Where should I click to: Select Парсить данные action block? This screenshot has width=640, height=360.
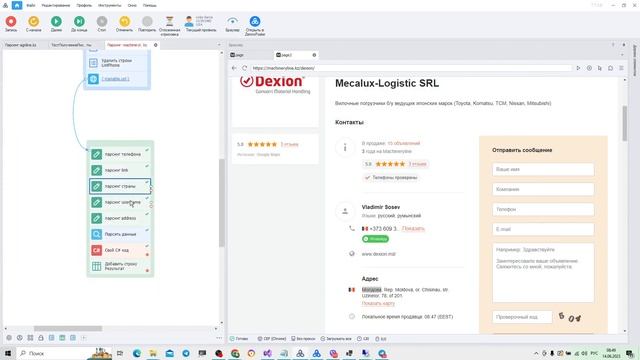[x=120, y=234]
